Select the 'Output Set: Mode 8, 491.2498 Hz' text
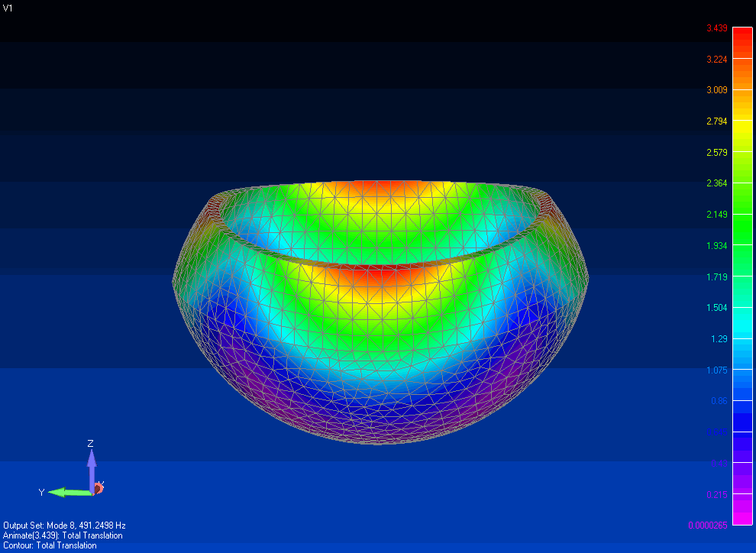This screenshot has height=553, width=756. (64, 526)
